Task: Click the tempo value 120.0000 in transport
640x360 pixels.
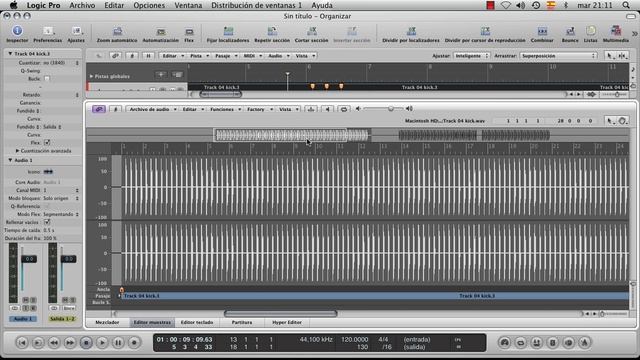Action: (x=355, y=339)
